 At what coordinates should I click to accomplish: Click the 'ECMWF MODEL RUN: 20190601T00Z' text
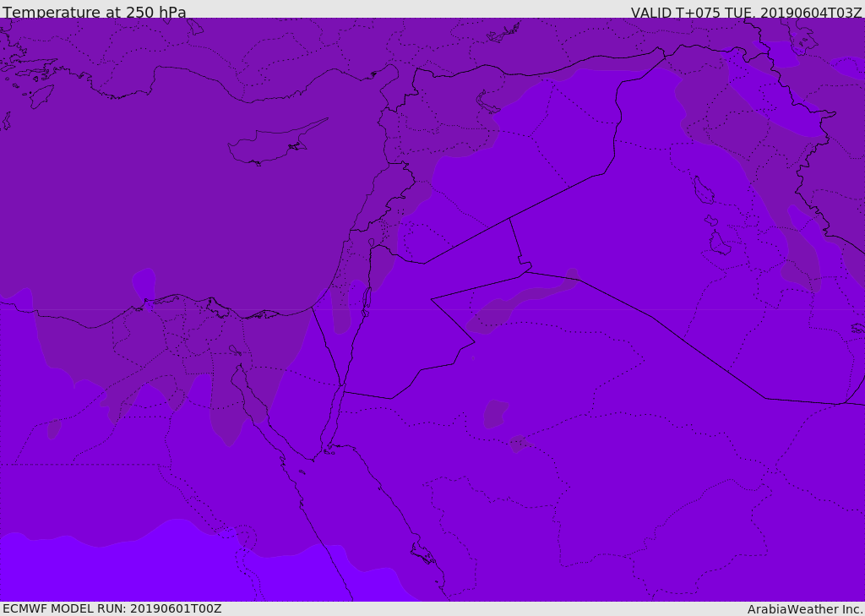[x=112, y=608]
